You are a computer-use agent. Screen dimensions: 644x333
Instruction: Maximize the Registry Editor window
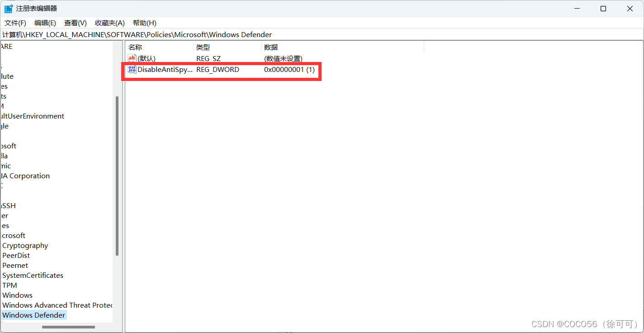pyautogui.click(x=603, y=9)
